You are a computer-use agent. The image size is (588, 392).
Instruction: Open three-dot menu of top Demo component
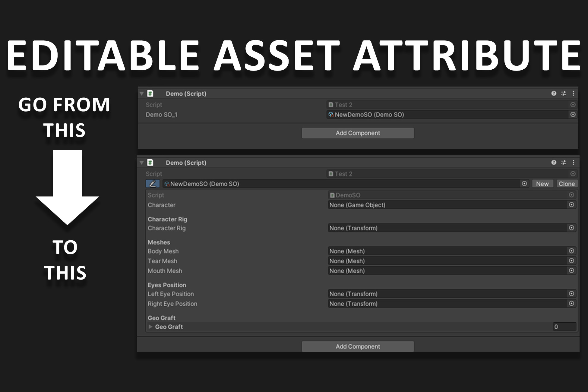573,93
